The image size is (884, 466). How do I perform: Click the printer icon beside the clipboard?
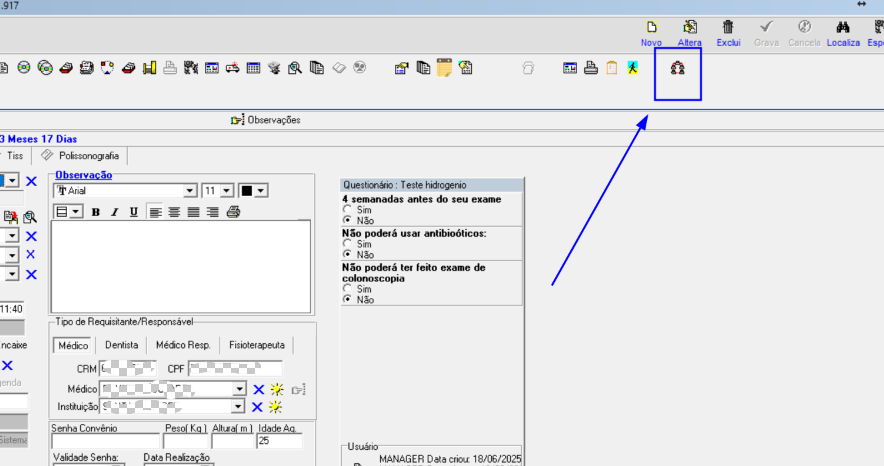coord(591,68)
